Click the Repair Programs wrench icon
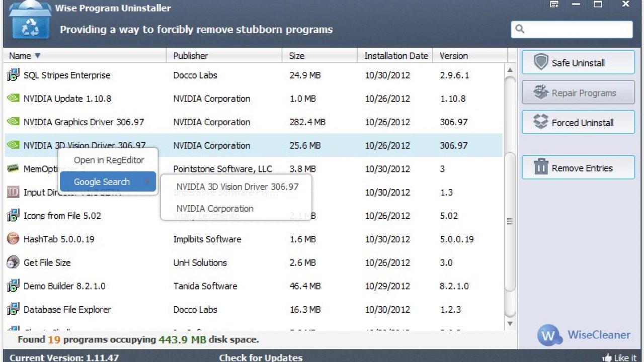The image size is (644, 362). coord(541,93)
